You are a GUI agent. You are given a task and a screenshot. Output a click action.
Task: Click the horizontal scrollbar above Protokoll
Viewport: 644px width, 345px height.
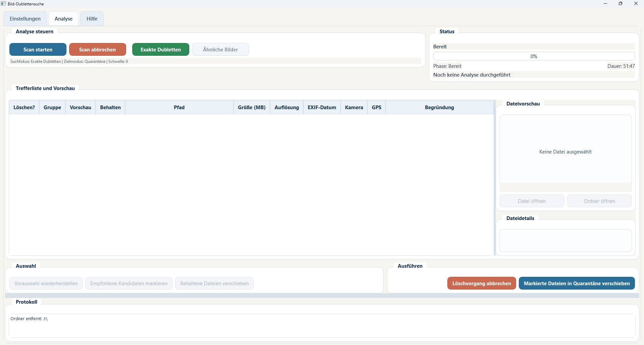click(x=321, y=296)
